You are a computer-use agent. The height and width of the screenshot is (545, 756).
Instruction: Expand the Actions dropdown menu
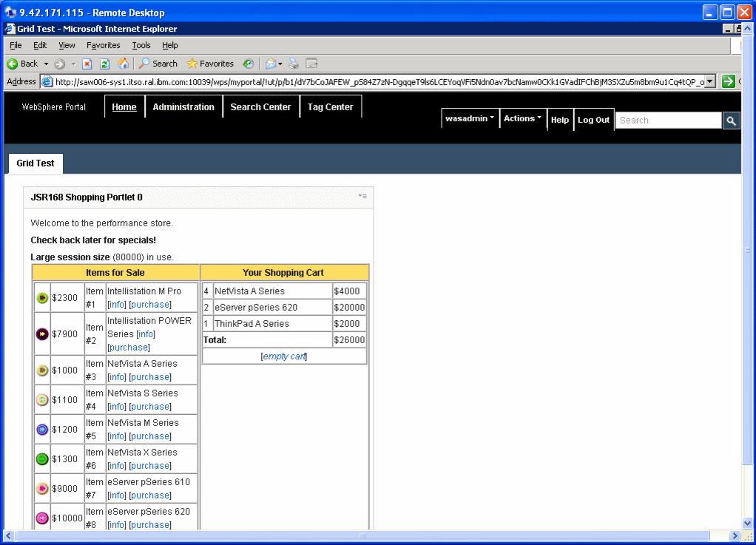click(522, 118)
